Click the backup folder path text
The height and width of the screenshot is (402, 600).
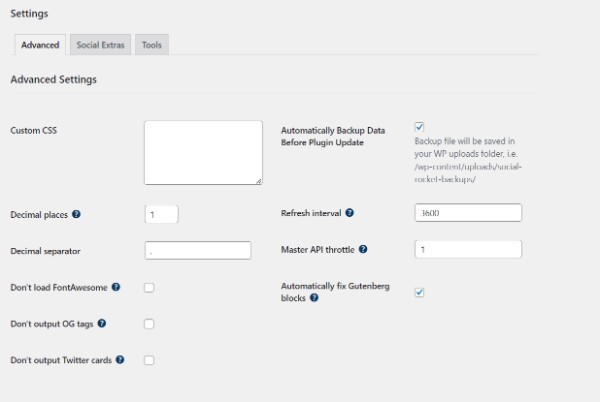pos(468,173)
